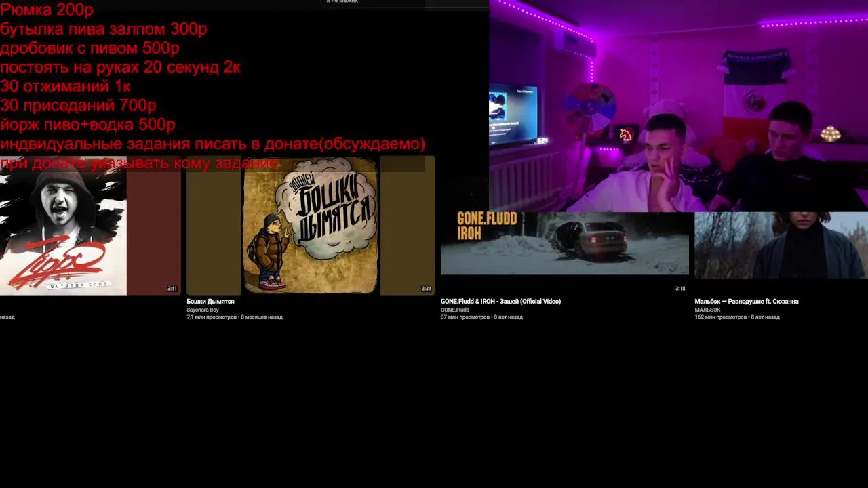Click the 2:31 duration badge

point(426,289)
